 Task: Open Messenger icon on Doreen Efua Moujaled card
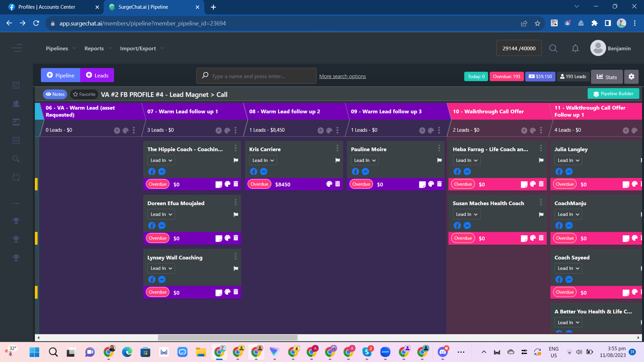tap(162, 226)
